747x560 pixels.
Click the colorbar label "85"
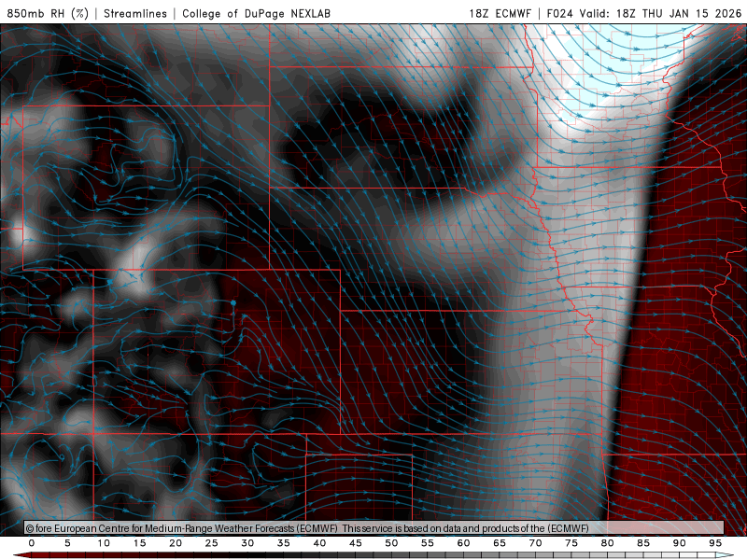pos(643,543)
